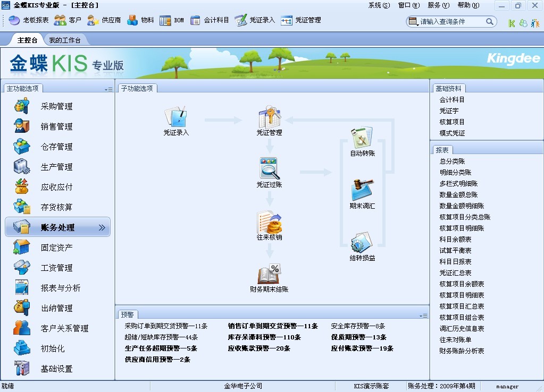This screenshot has height=392, width=544.
Task: Select 生产管理 in main functions
Action: click(x=57, y=167)
